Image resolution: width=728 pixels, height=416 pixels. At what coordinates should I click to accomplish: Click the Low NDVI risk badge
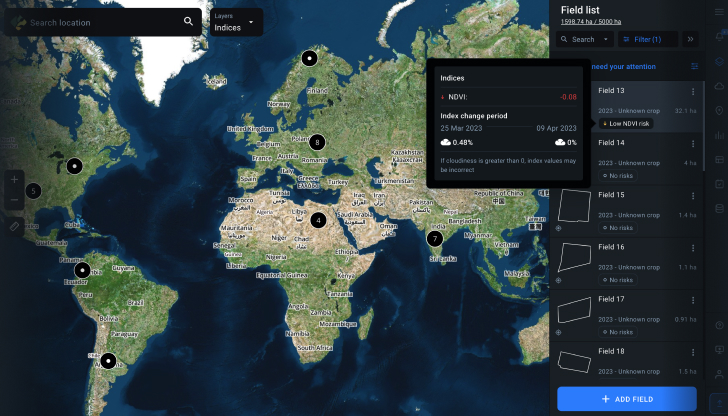[626, 124]
